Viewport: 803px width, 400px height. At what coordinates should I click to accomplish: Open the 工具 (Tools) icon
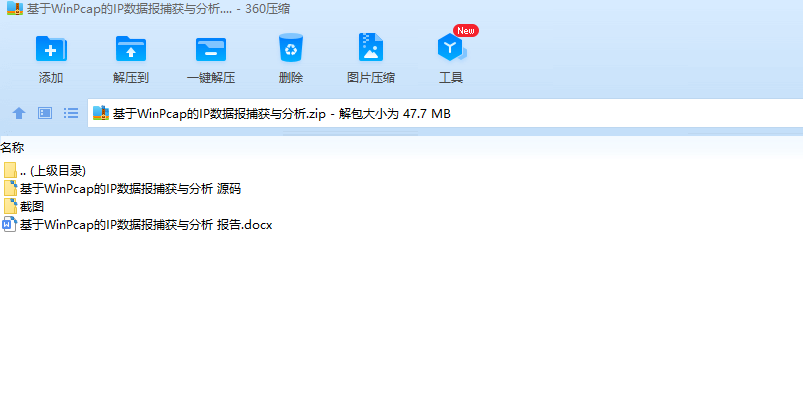[x=451, y=48]
